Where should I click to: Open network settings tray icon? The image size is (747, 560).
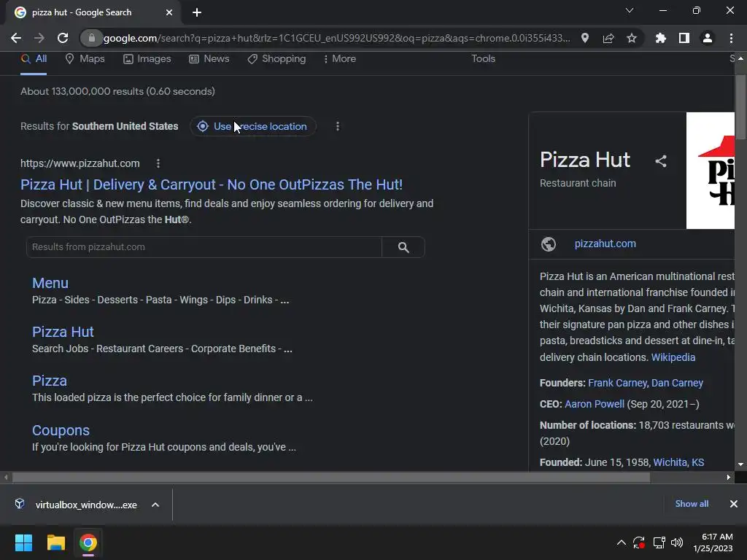click(659, 542)
